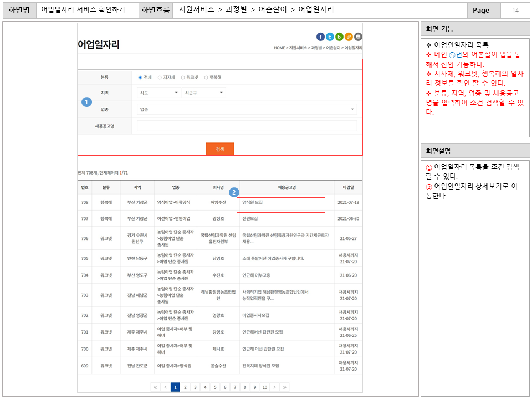This screenshot has width=532, height=399.
Task: Jump to last page using the » icon
Action: 284,387
